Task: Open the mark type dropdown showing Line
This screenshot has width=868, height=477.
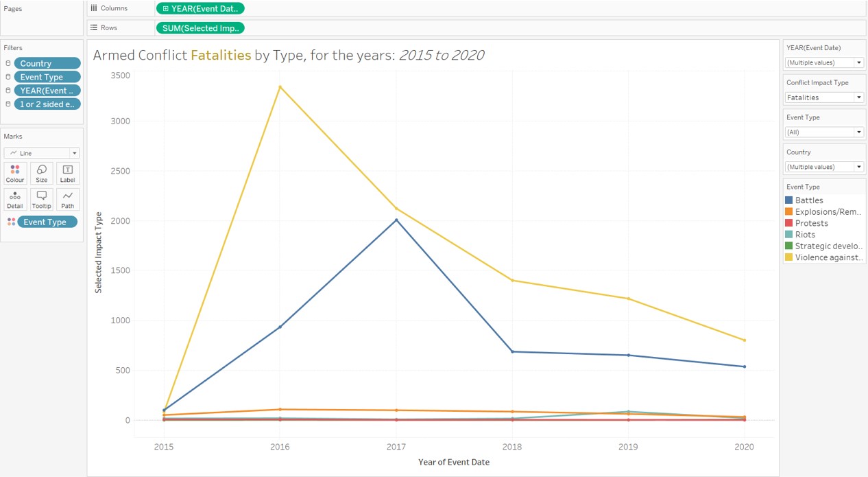Action: [x=41, y=152]
